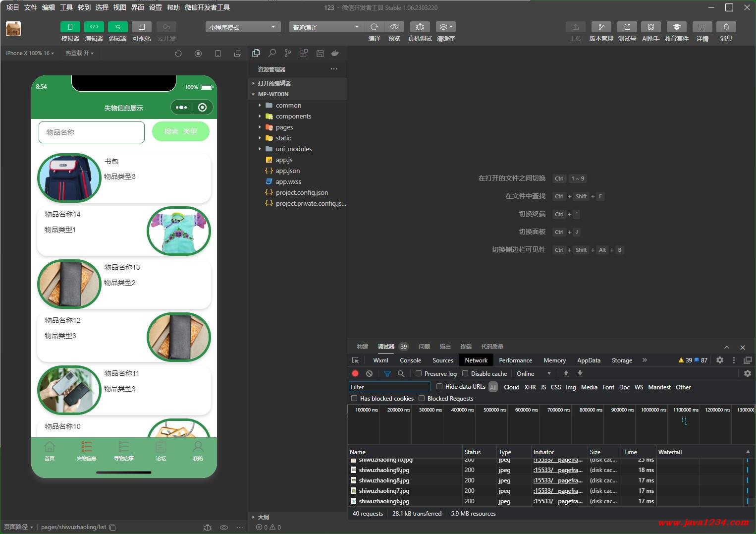Viewport: 756px width, 534px height.
Task: Click the Debugger toolbar icon
Action: tap(117, 27)
